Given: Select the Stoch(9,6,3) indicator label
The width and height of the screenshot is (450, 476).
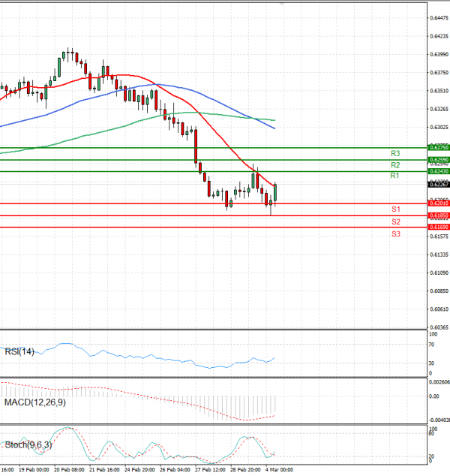Looking at the screenshot, I should 27,445.
